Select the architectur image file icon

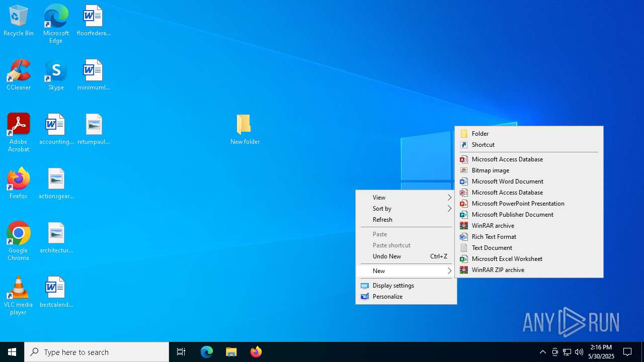pos(56,238)
